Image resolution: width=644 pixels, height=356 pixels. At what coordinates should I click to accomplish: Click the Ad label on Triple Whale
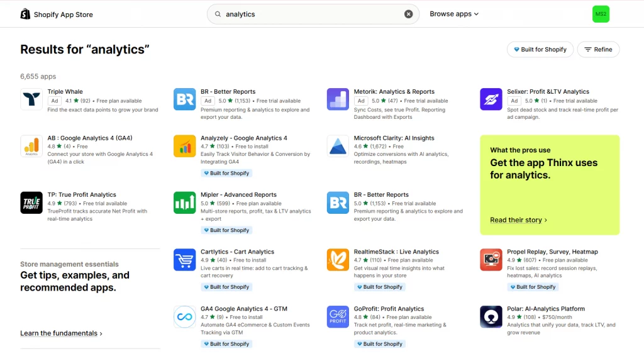pyautogui.click(x=55, y=101)
